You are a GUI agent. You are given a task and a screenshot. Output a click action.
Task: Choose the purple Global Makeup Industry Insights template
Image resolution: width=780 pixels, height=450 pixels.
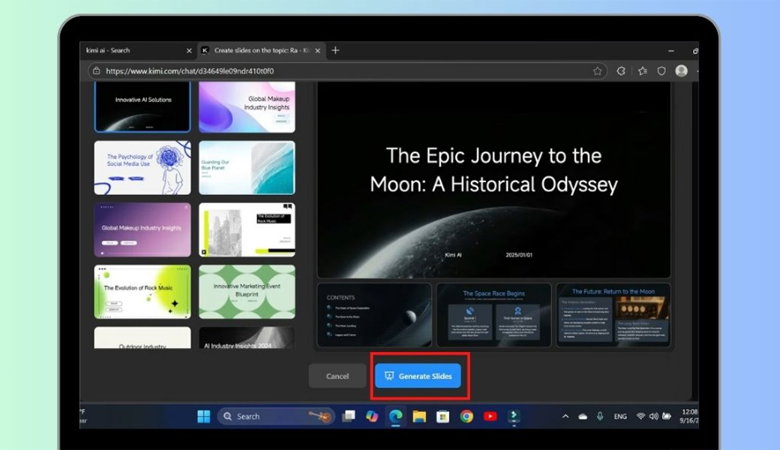point(142,229)
